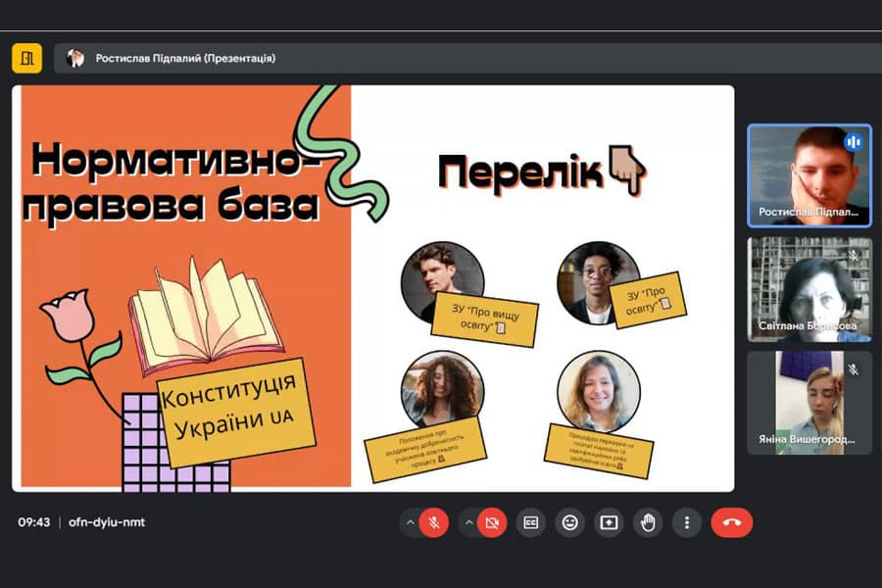Click the meeting code ofn-dyiu-nmt
The image size is (882, 588).
107,522
